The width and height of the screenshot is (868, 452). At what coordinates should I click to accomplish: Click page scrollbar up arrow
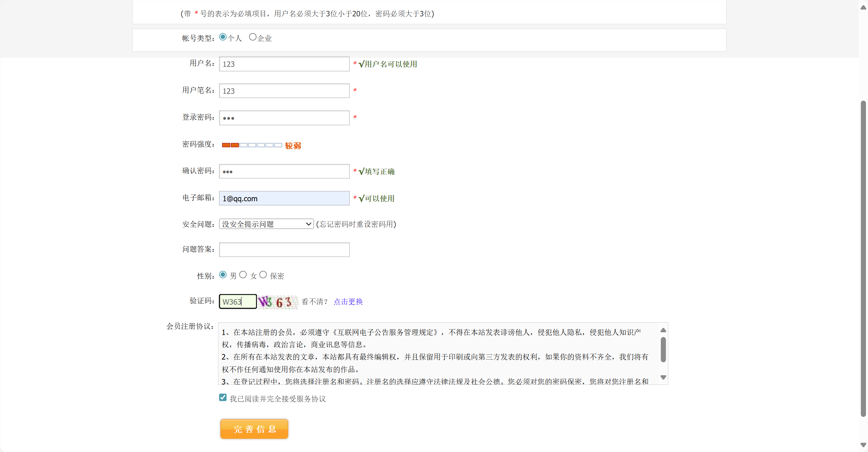click(x=863, y=8)
